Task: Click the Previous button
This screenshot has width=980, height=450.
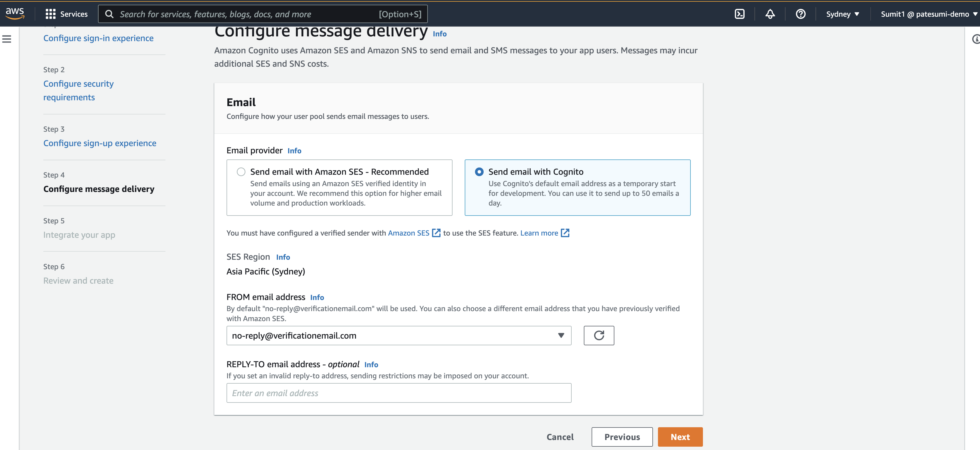Action: pyautogui.click(x=622, y=437)
